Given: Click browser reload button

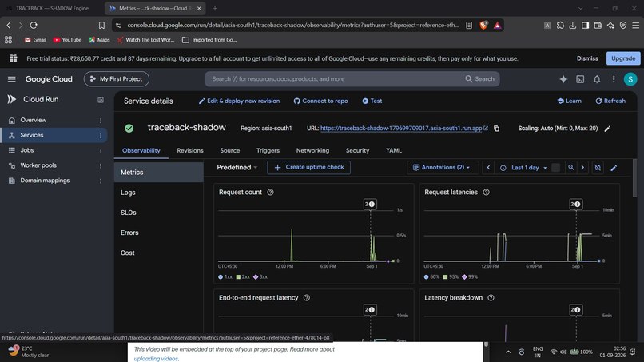Looking at the screenshot, I should click(x=34, y=25).
